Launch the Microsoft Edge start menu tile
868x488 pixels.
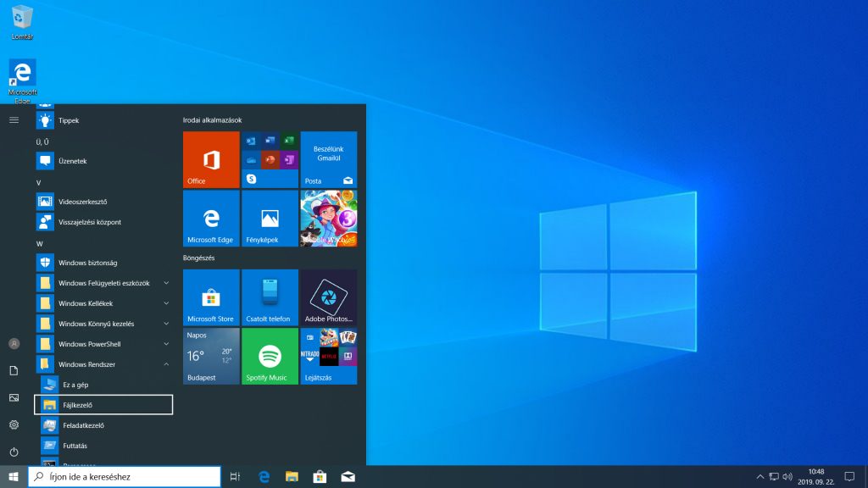pos(211,219)
